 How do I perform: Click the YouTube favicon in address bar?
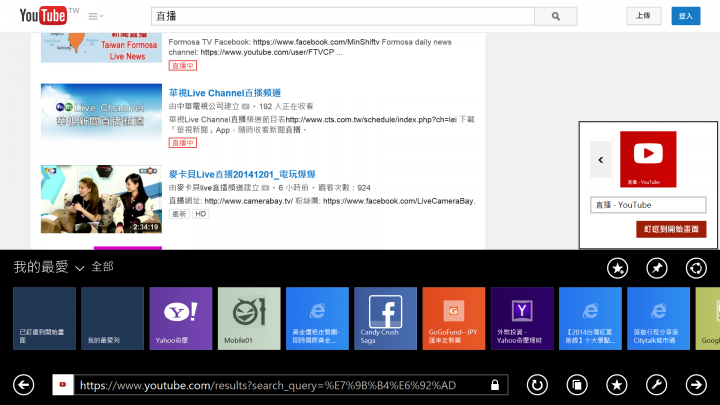tap(63, 385)
